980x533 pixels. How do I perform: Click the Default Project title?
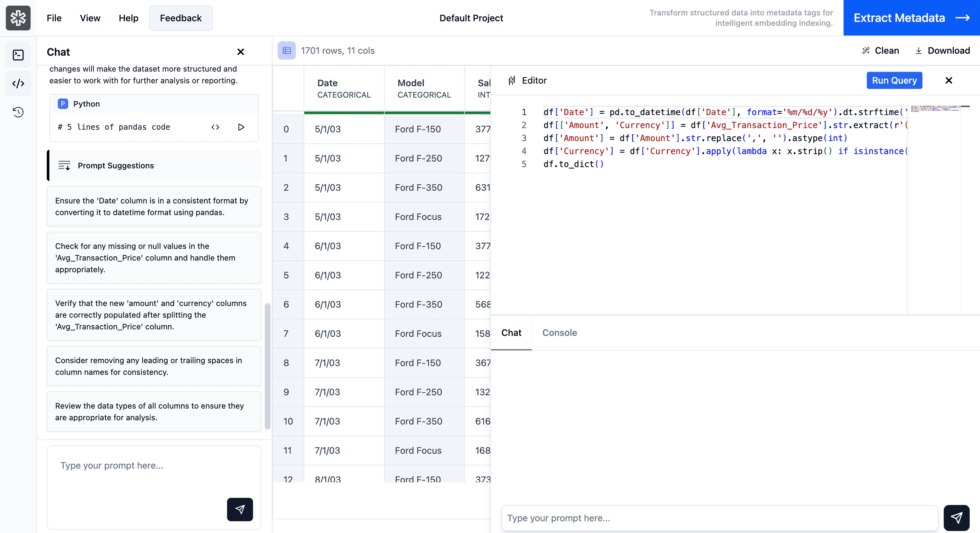click(x=471, y=18)
